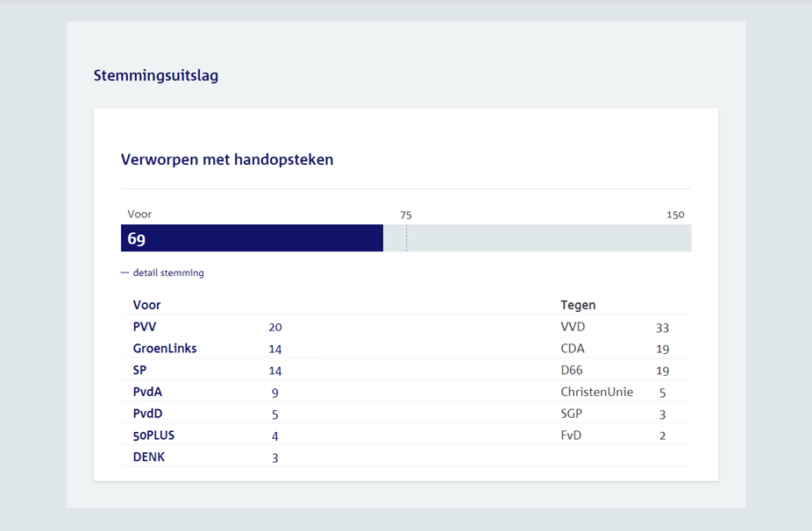The image size is (812, 531).
Task: Click the SP party entry
Action: click(139, 370)
